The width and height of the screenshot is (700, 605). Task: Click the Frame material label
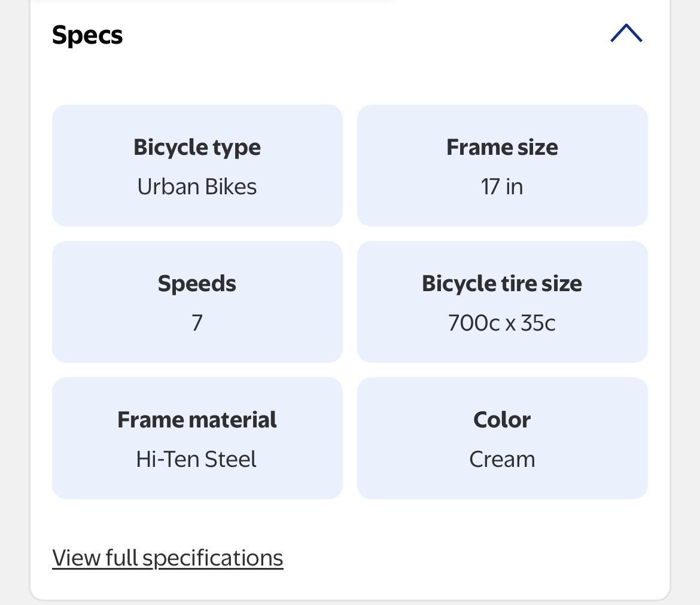point(197,420)
